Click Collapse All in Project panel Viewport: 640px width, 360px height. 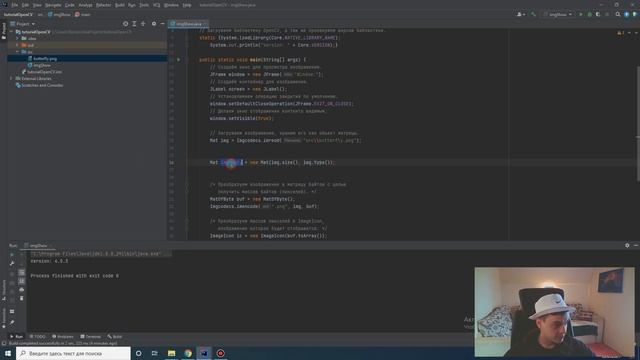click(143, 24)
